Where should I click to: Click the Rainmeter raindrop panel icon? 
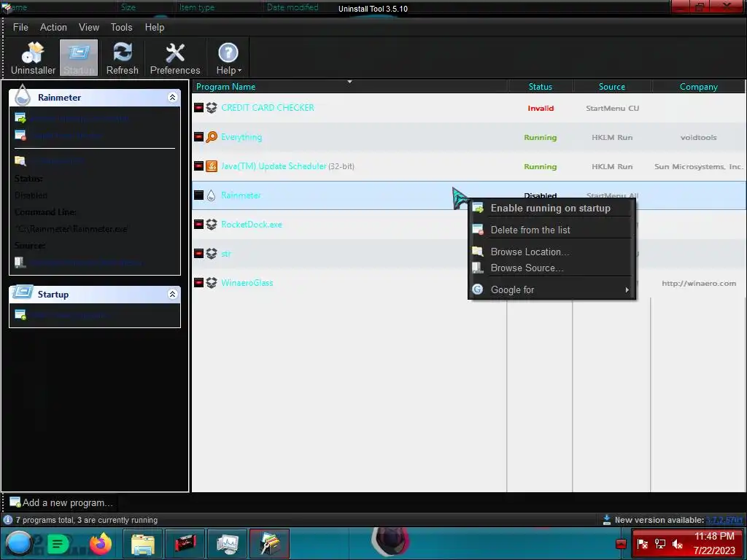coord(23,95)
